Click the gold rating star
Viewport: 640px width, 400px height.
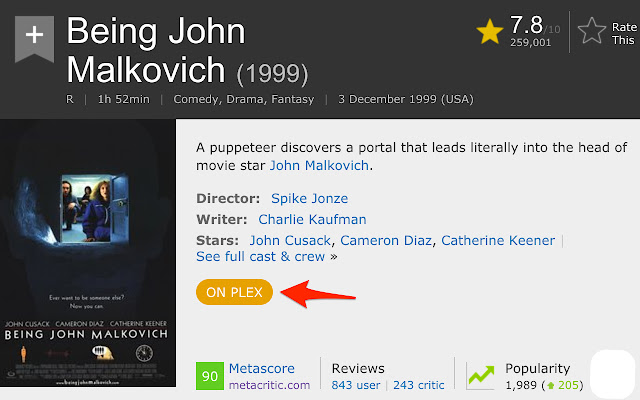pos(490,32)
